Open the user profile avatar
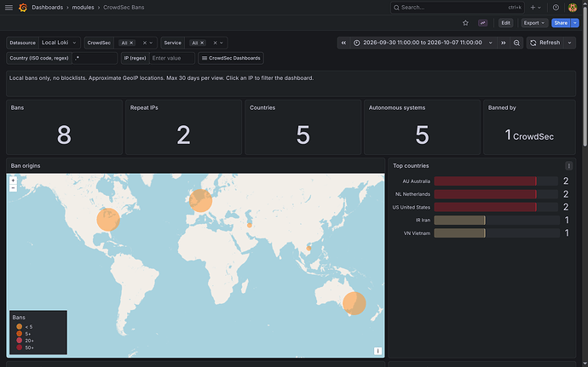Image resolution: width=588 pixels, height=367 pixels. 573,8
